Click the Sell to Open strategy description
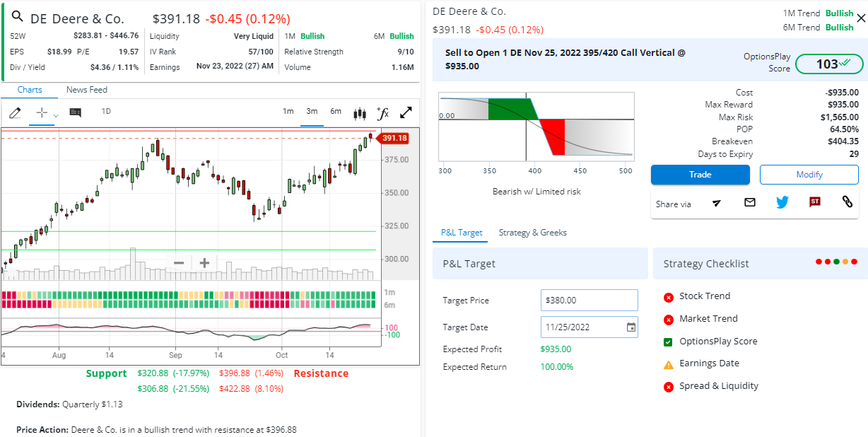868x437 pixels. click(x=565, y=59)
